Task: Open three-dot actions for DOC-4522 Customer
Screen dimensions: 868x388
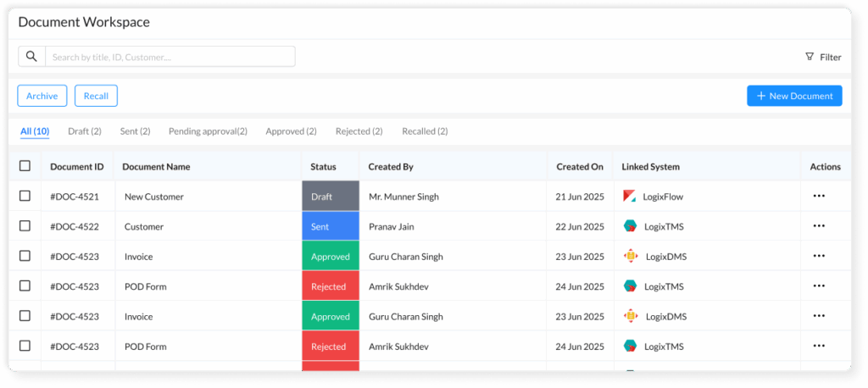Action: point(819,226)
